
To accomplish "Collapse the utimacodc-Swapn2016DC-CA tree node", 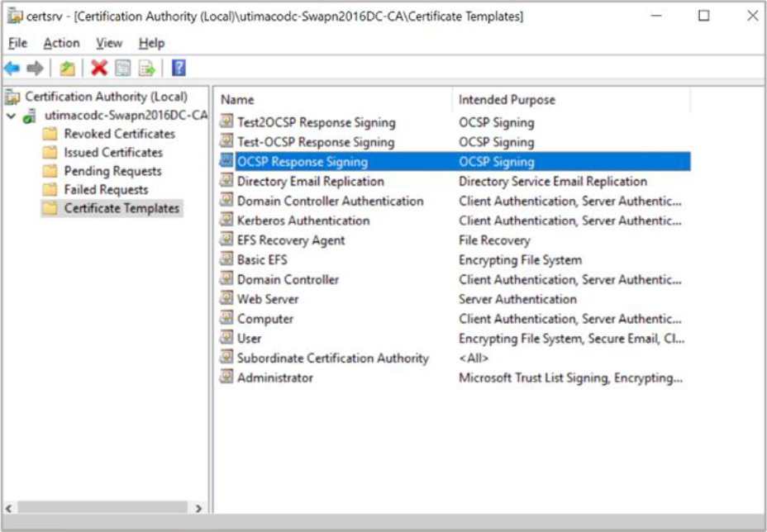I will click(x=11, y=116).
